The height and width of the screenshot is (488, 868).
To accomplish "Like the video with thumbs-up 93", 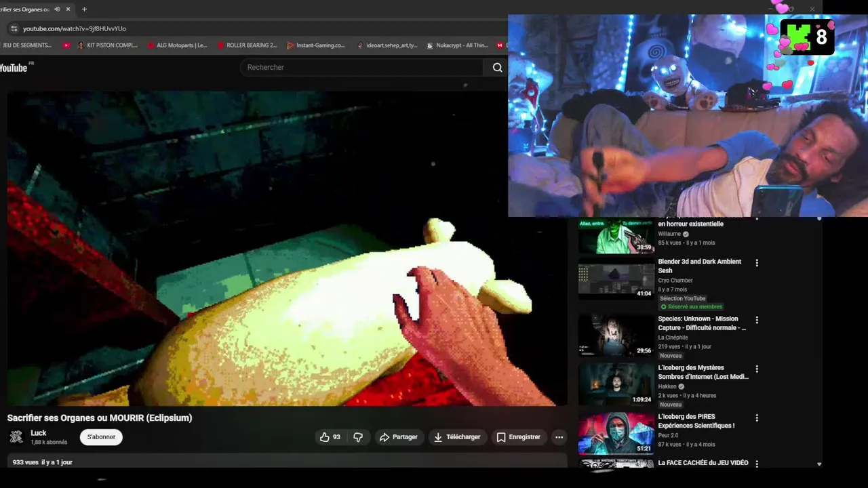I will coord(330,437).
